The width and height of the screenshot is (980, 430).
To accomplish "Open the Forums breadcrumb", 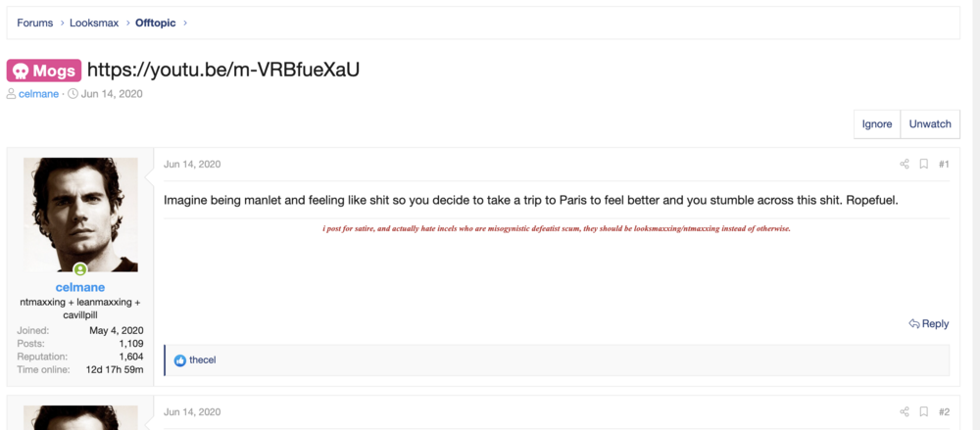I will [35, 24].
